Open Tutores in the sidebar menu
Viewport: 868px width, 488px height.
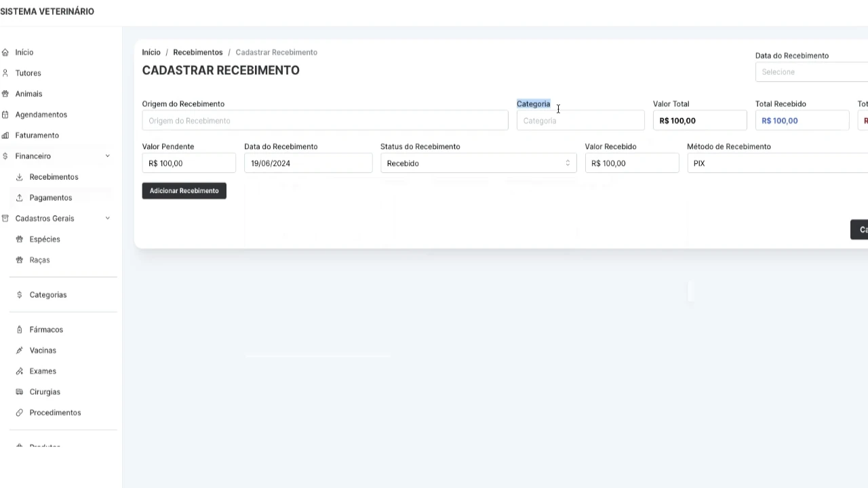point(28,73)
